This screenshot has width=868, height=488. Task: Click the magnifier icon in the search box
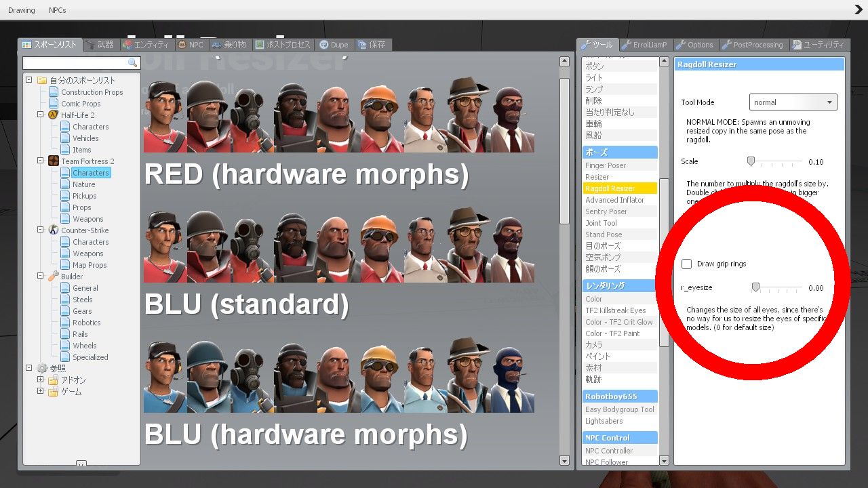[132, 62]
